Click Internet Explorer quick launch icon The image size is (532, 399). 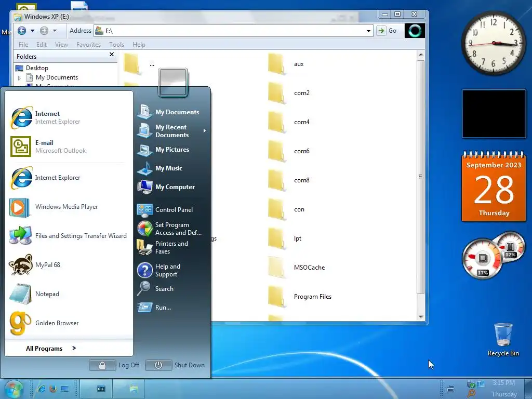pos(42,389)
